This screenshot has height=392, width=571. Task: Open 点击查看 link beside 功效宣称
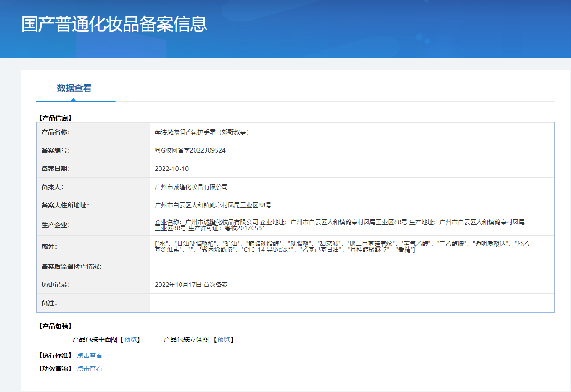(90, 369)
